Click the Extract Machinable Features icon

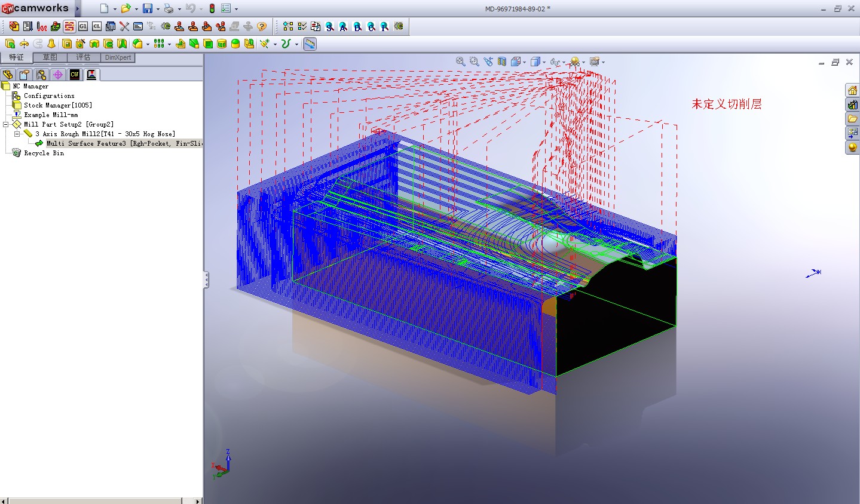point(14,26)
